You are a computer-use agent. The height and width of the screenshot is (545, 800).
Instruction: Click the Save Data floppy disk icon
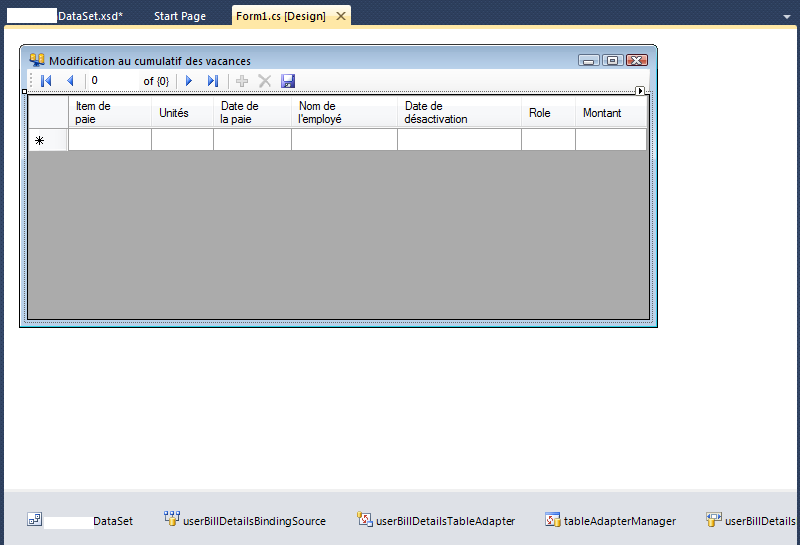[x=288, y=81]
